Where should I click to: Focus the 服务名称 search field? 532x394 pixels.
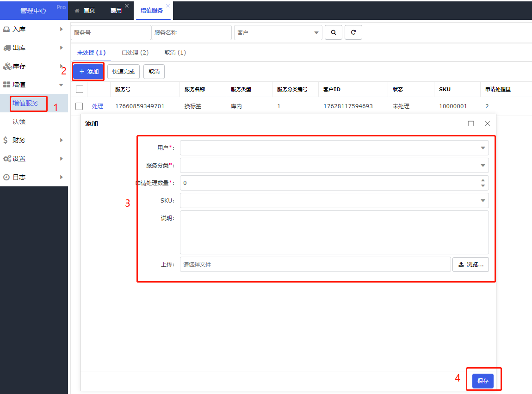[192, 32]
